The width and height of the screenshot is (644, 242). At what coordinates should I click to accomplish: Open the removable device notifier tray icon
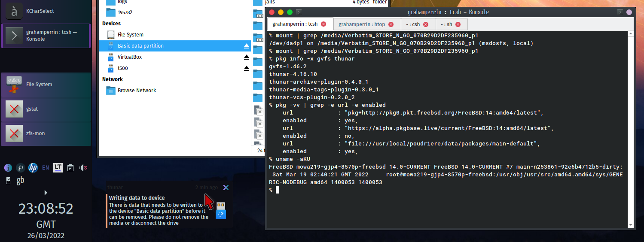pos(8,181)
